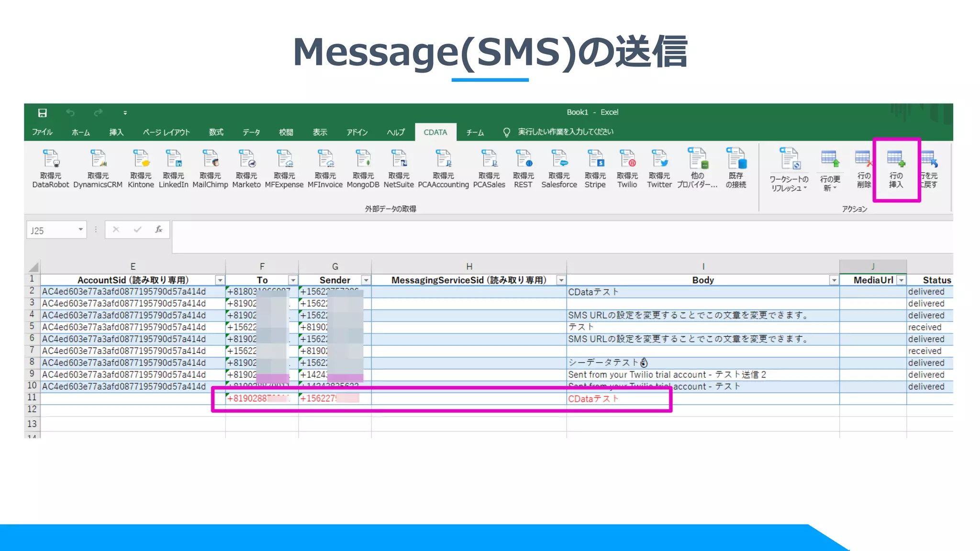
Task: Click the 行を元に戻す button
Action: (929, 169)
